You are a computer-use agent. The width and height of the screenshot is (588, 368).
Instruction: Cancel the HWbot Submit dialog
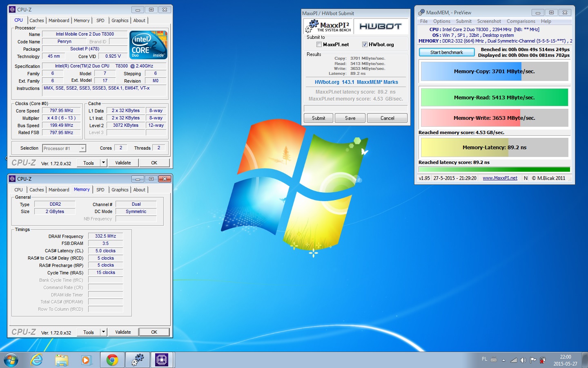click(388, 118)
